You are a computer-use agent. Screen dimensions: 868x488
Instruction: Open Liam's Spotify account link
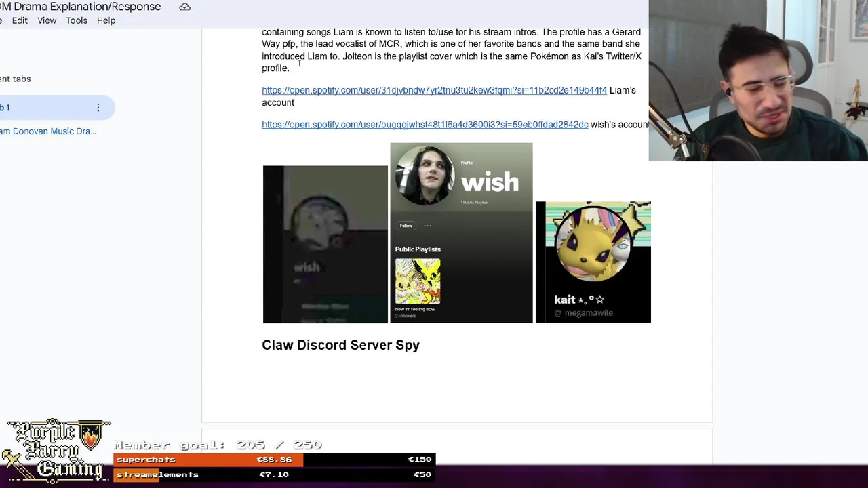point(434,90)
